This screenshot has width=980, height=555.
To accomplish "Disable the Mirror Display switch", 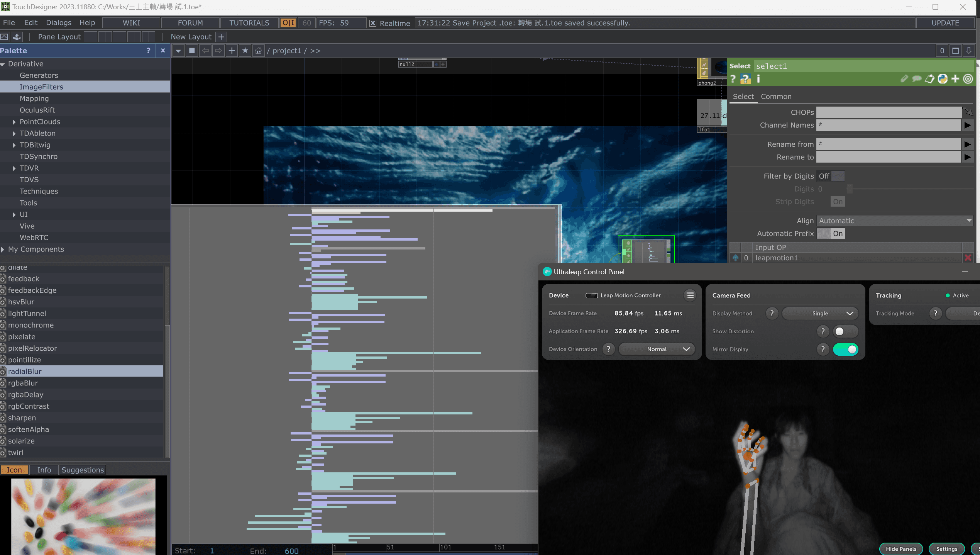I will coord(845,349).
